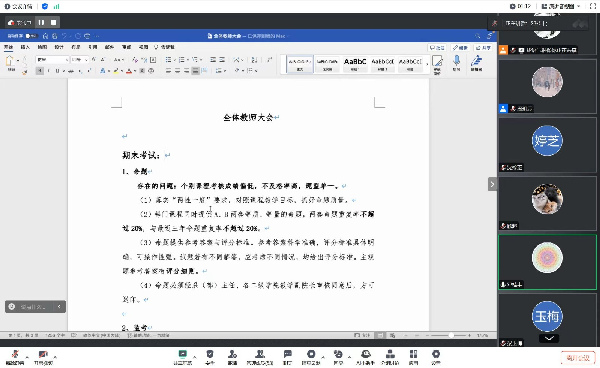Click the blue shield icon at top left

45,6
